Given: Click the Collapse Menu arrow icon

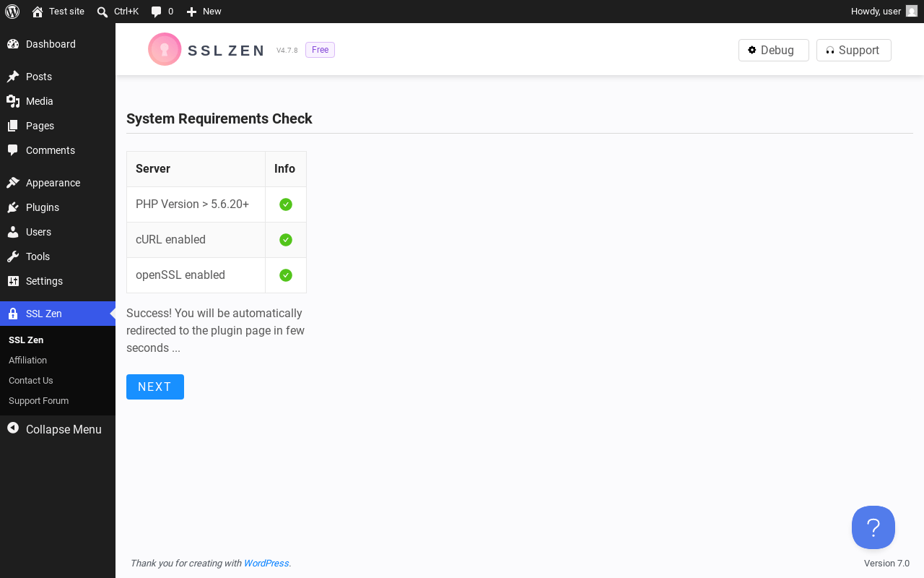Looking at the screenshot, I should [x=13, y=428].
